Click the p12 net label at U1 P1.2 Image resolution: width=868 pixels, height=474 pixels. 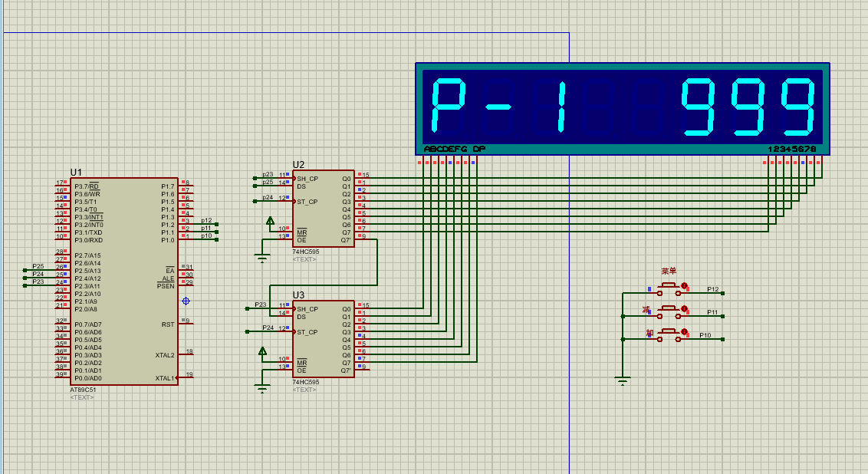pyautogui.click(x=206, y=220)
